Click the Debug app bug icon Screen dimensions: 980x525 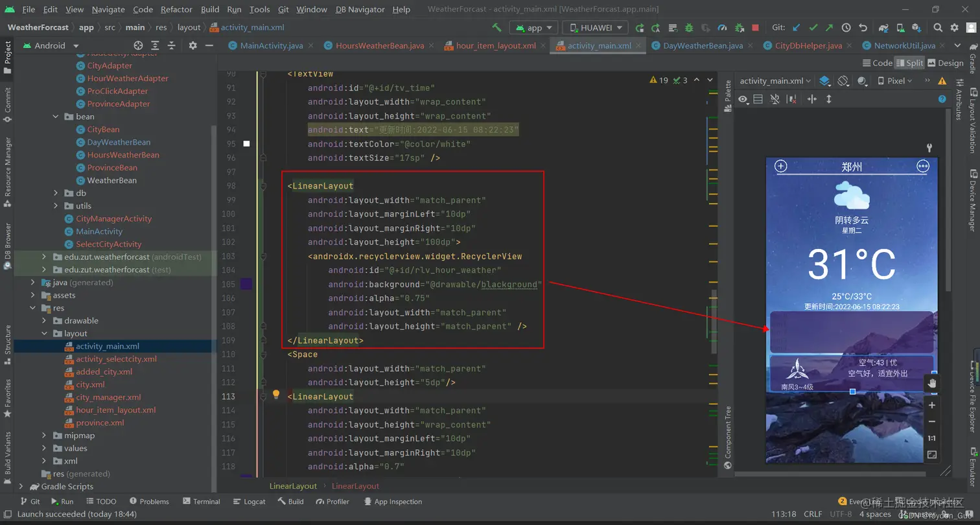689,28
